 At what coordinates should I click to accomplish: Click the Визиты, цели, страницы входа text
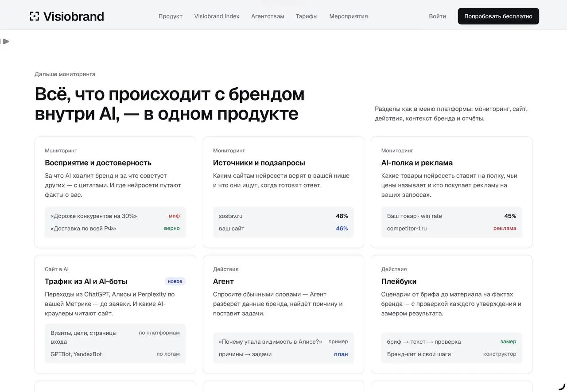click(84, 338)
